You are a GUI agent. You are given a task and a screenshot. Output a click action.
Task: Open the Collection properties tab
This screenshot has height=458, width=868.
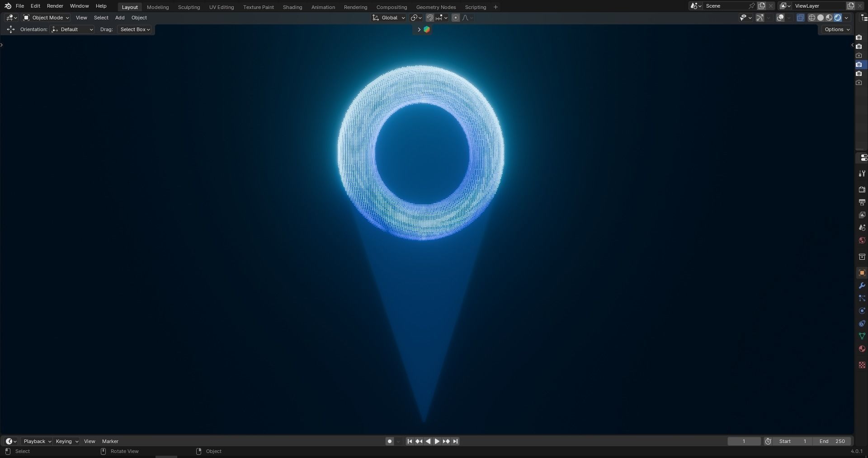[x=862, y=257]
